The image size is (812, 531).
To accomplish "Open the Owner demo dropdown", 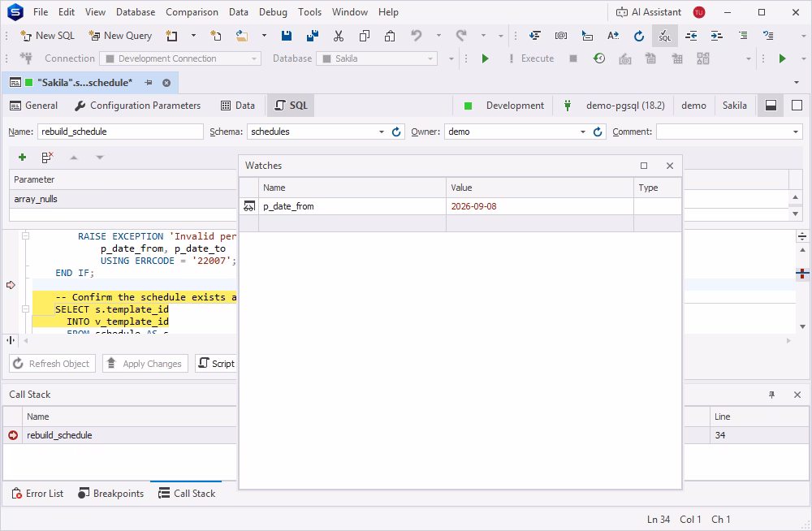I will point(582,132).
